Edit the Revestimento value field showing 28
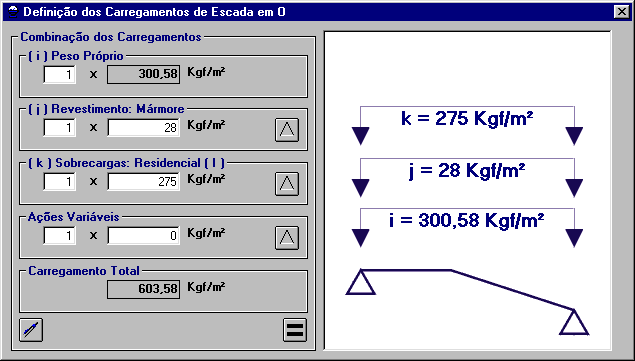 coord(143,128)
